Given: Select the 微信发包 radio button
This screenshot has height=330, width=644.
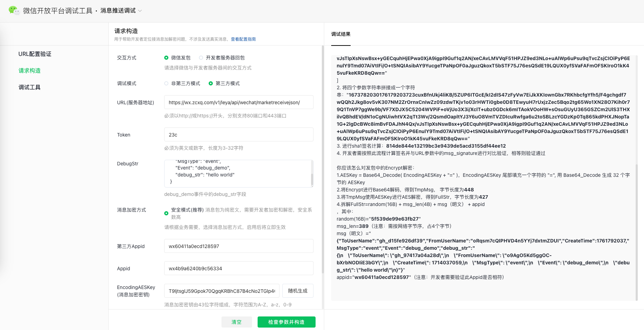Looking at the screenshot, I should click(166, 58).
